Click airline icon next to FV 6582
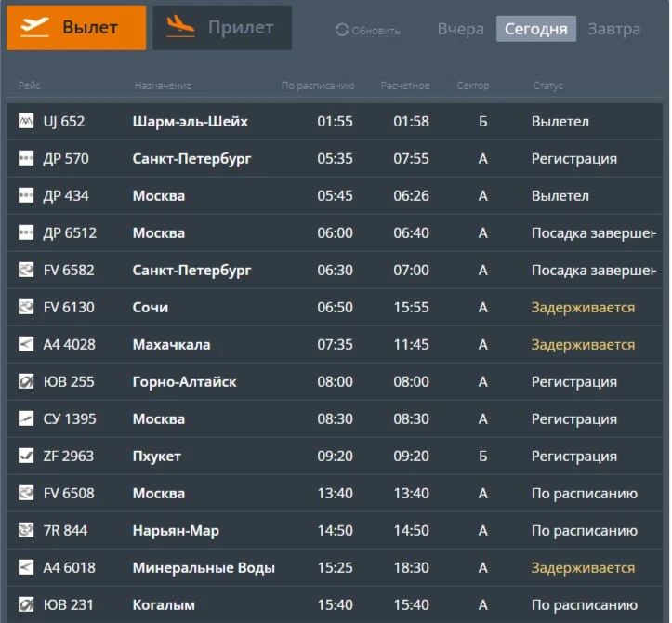672x623 pixels. pos(26,271)
